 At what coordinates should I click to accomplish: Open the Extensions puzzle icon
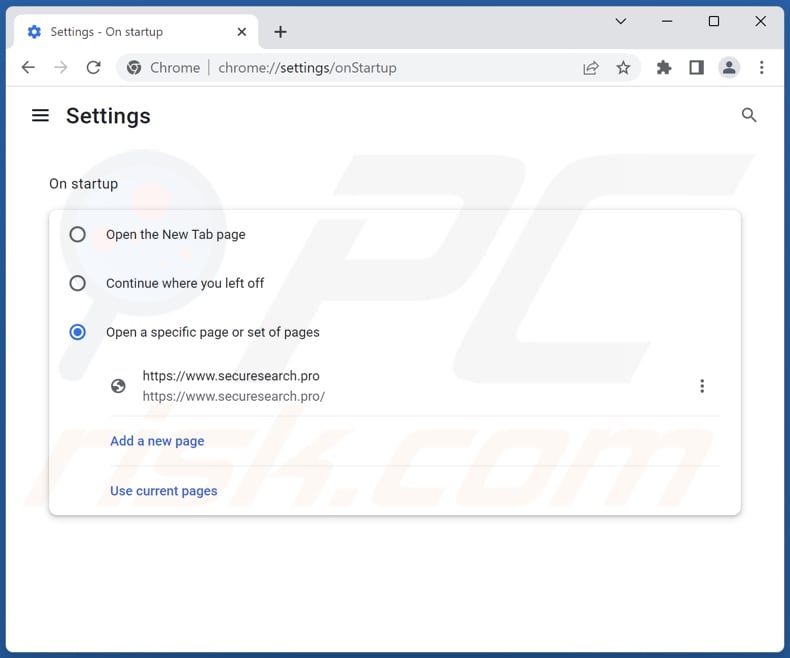(664, 68)
